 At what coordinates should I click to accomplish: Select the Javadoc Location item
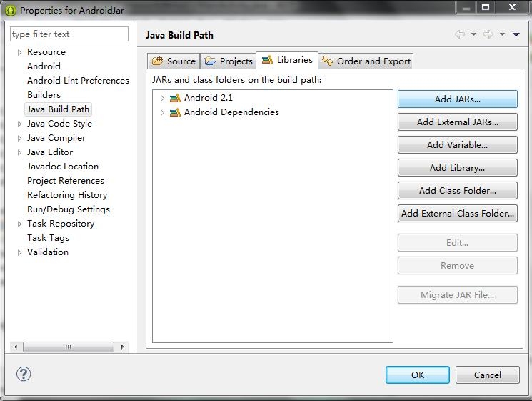point(63,167)
